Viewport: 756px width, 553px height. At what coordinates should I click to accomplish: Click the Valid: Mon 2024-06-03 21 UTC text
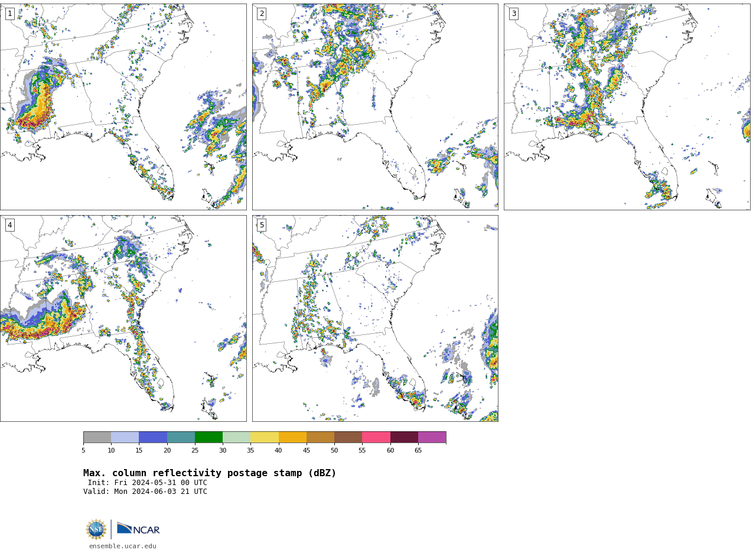[145, 492]
